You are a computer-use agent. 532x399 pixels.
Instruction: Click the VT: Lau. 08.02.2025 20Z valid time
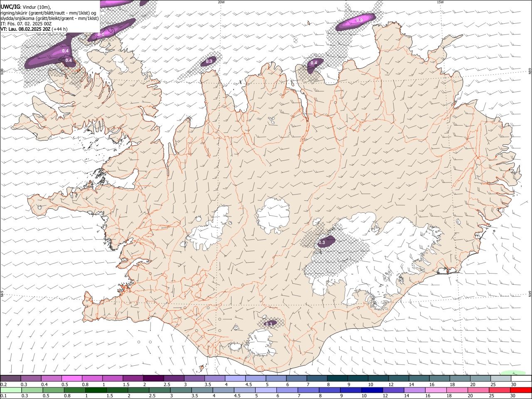coord(34,29)
